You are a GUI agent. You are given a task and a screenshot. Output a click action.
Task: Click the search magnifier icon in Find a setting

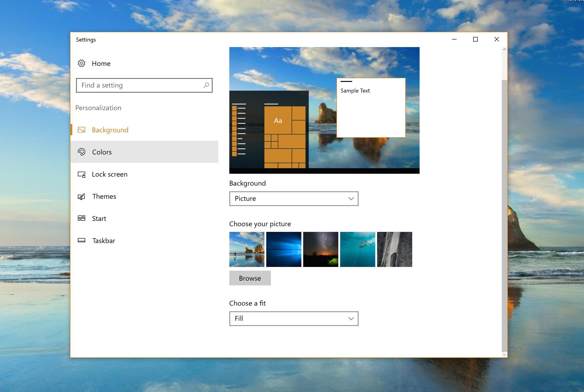(206, 85)
